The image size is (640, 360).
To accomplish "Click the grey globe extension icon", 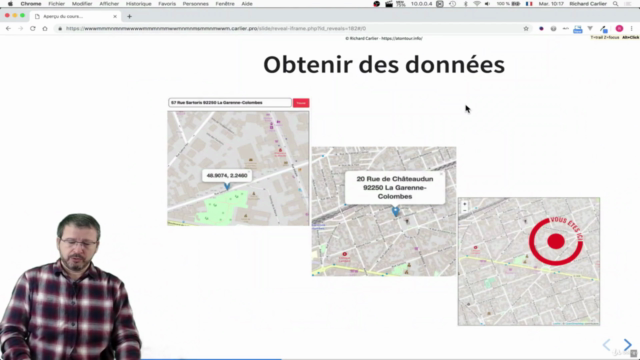I will tap(553, 29).
